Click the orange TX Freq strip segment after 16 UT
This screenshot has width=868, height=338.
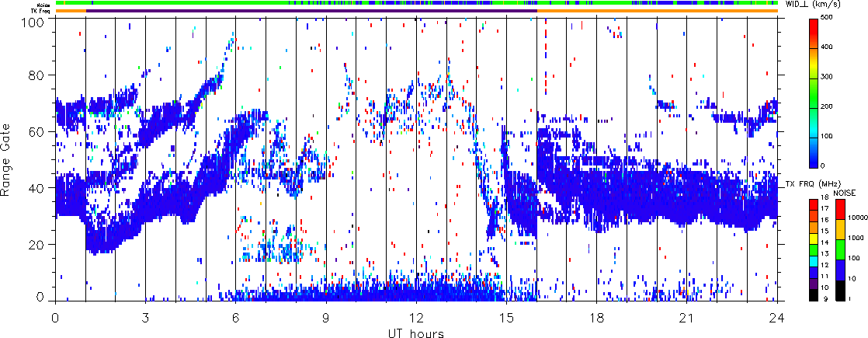657,11
